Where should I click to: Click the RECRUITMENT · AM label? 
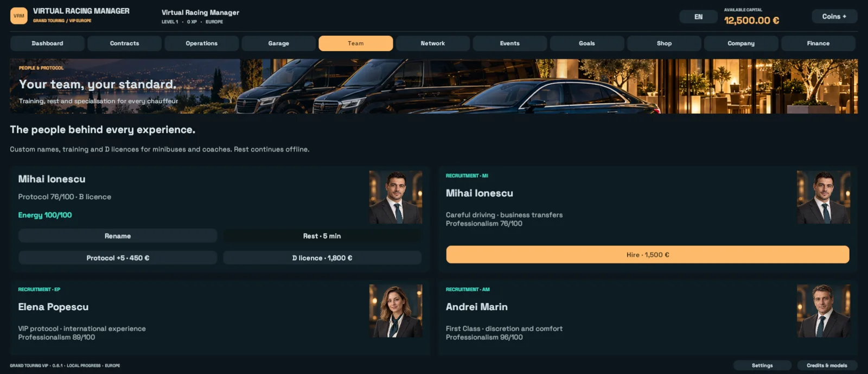[468, 289]
